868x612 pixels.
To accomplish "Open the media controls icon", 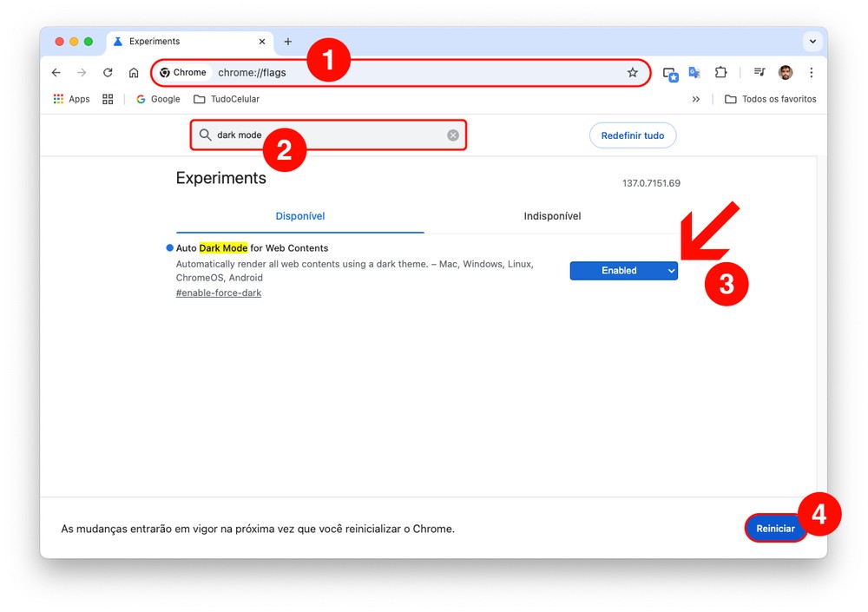I will tap(759, 73).
